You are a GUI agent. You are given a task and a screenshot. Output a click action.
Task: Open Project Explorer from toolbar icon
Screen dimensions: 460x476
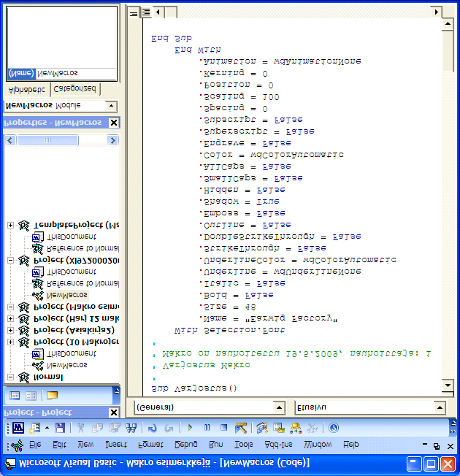coord(261,428)
